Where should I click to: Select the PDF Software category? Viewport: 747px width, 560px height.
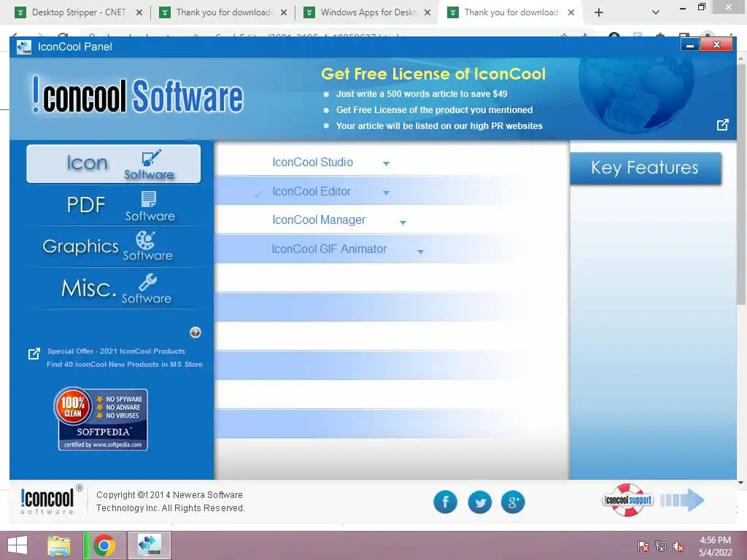[113, 206]
